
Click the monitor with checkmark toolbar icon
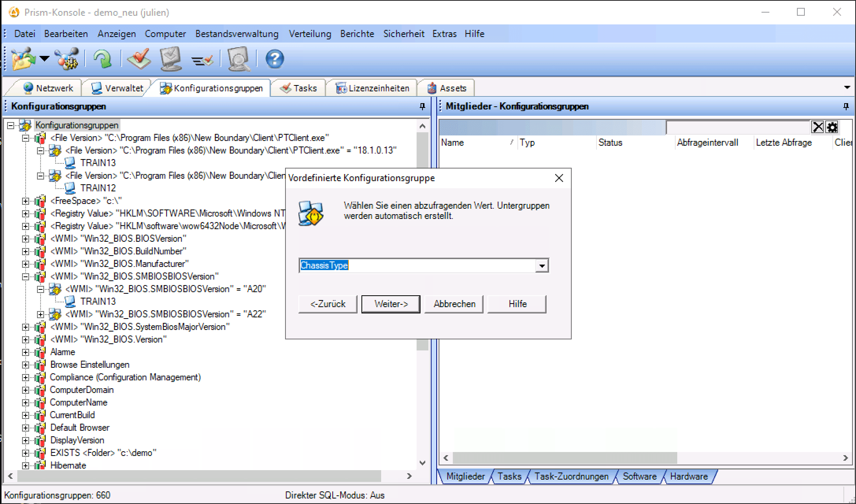pyautogui.click(x=171, y=59)
